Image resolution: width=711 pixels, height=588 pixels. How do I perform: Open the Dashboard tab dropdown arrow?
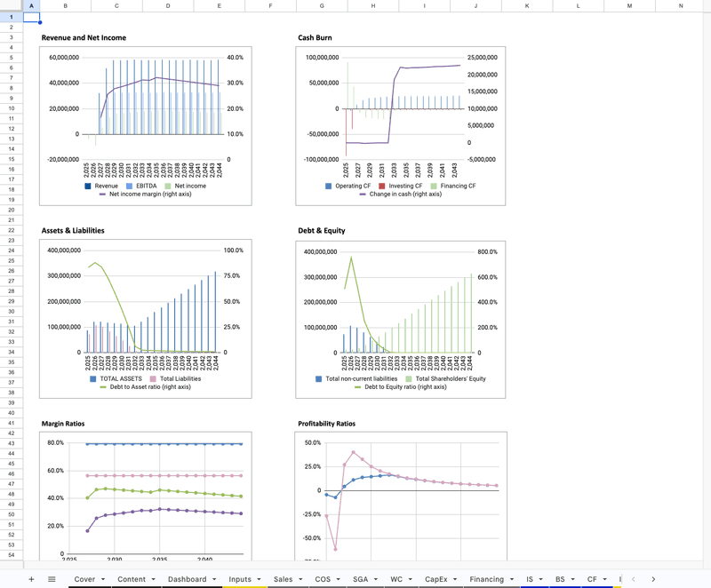pos(213,579)
